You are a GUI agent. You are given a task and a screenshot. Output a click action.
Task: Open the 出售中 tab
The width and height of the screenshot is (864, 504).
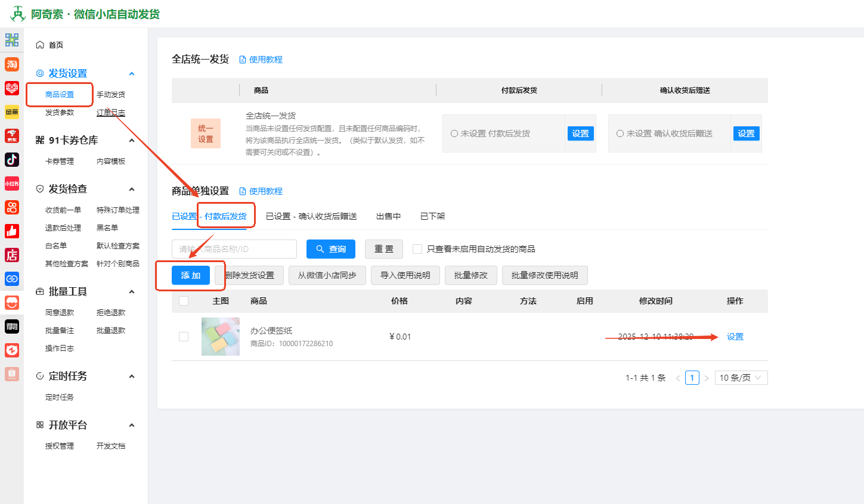[x=389, y=216]
